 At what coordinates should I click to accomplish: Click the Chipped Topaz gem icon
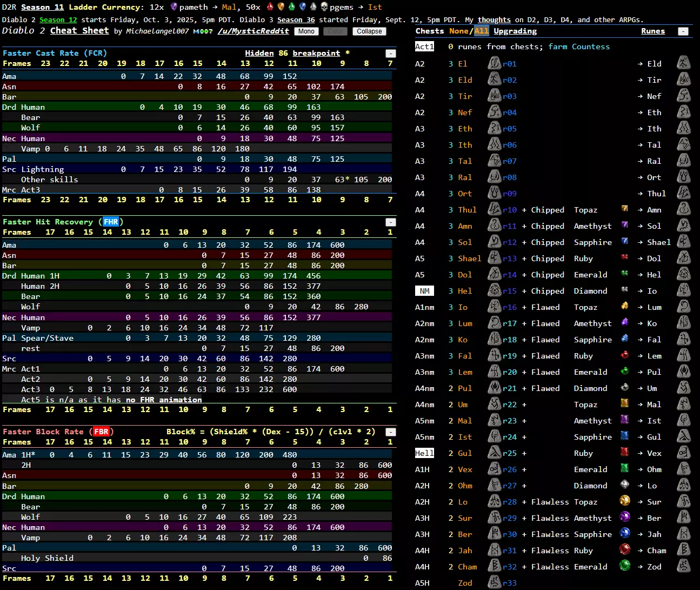625,208
